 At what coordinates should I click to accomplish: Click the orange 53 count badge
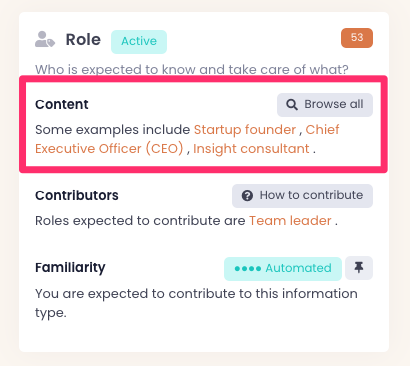(357, 38)
